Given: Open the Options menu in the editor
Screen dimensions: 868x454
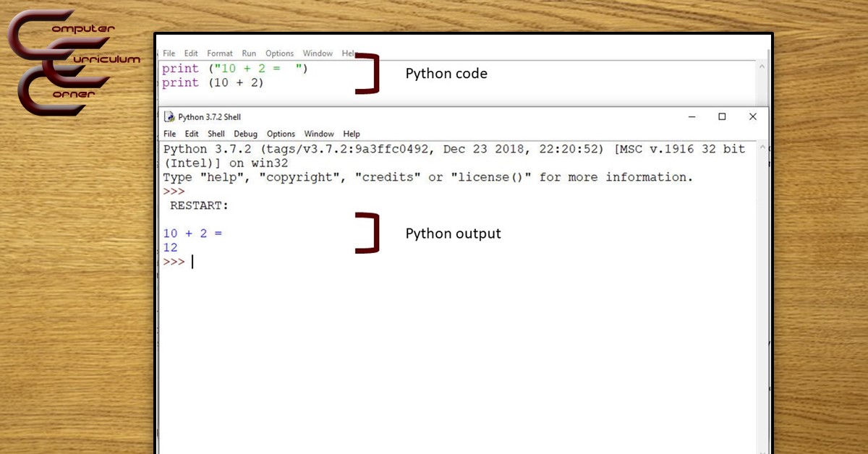Looking at the screenshot, I should [279, 53].
